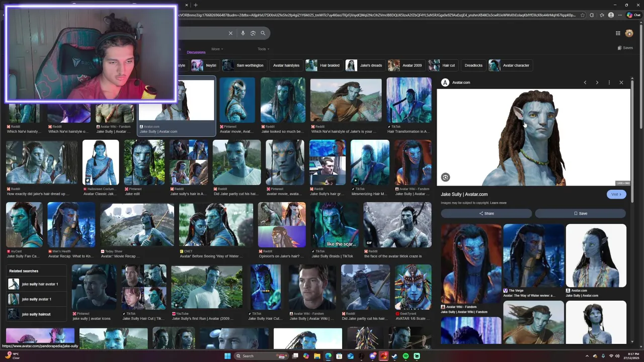Switch to the Discussions tab
This screenshot has height=362, width=644.
coord(196,52)
